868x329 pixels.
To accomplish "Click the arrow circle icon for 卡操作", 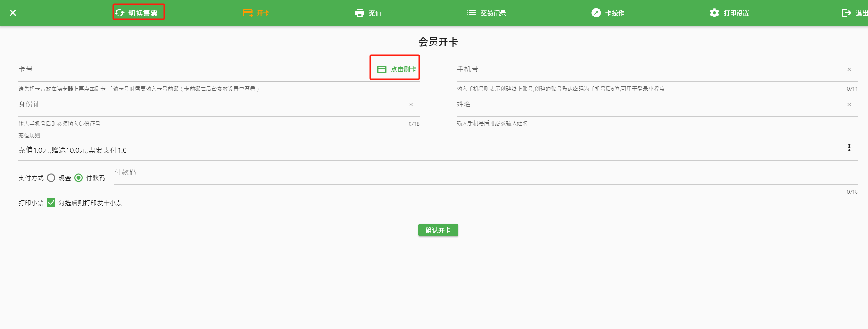I will point(596,13).
